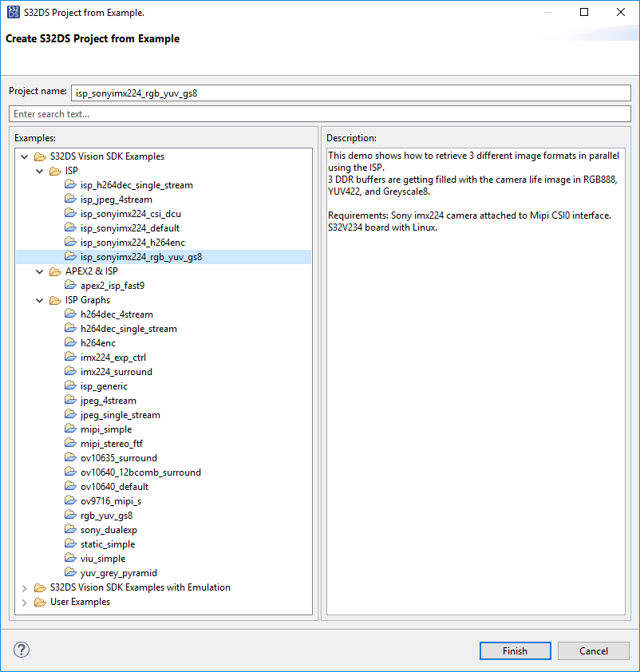Click the Project name input field
Screen dimensions: 640x672
351,93
